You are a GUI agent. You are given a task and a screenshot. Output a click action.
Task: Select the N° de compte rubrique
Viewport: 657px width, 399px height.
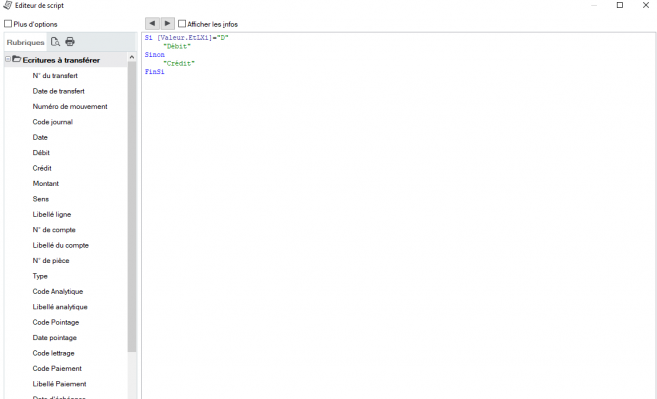pos(54,230)
